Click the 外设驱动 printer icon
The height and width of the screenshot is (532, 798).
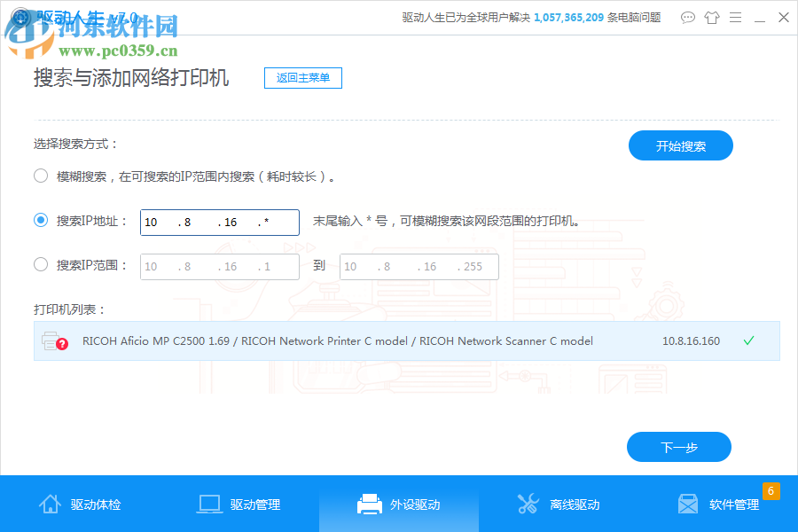371,503
